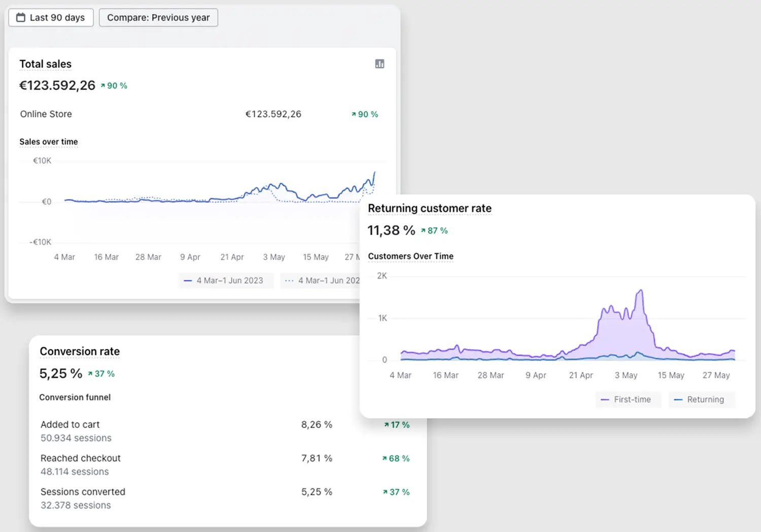The image size is (761, 532).
Task: Click the Returning rate 87 % increase arrow
Action: (423, 231)
